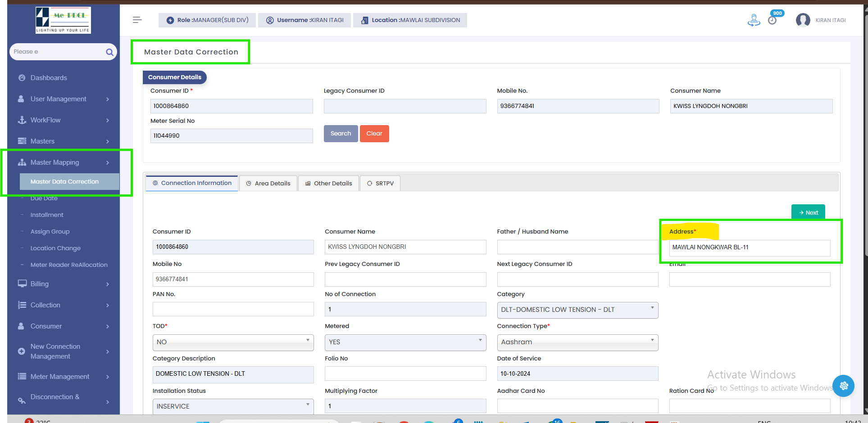
Task: Switch to the Area Details tab
Action: [268, 183]
